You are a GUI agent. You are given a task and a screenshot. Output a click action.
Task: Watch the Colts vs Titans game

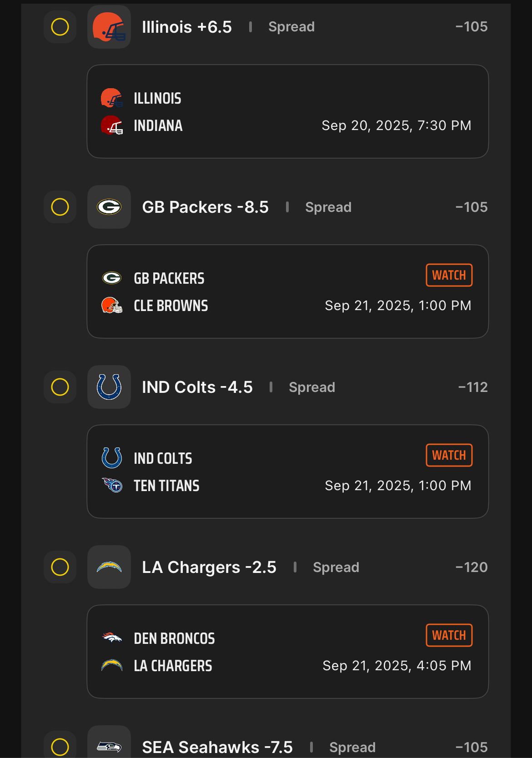tap(449, 455)
